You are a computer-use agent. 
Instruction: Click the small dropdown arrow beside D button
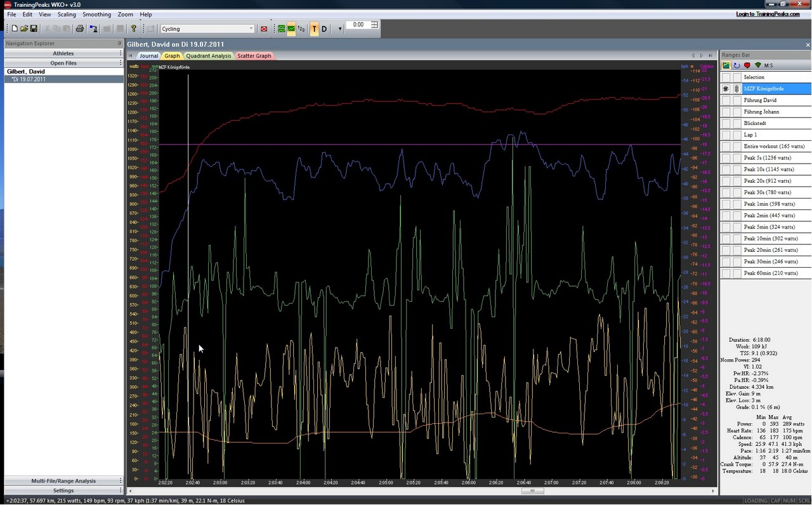click(x=339, y=29)
